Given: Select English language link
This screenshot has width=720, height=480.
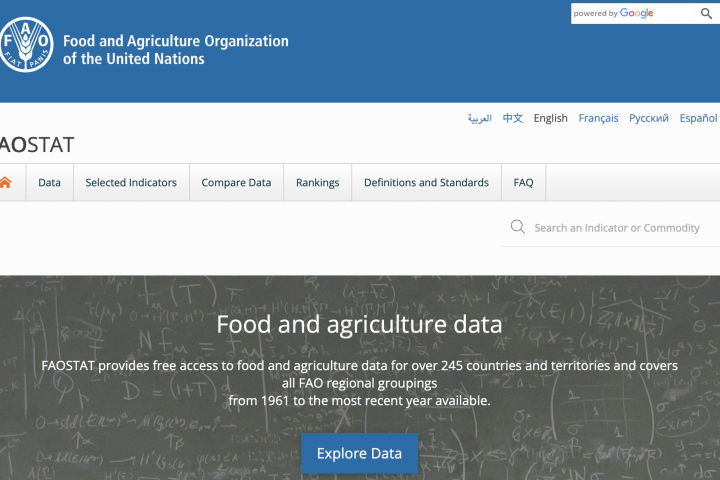Looking at the screenshot, I should 550,118.
